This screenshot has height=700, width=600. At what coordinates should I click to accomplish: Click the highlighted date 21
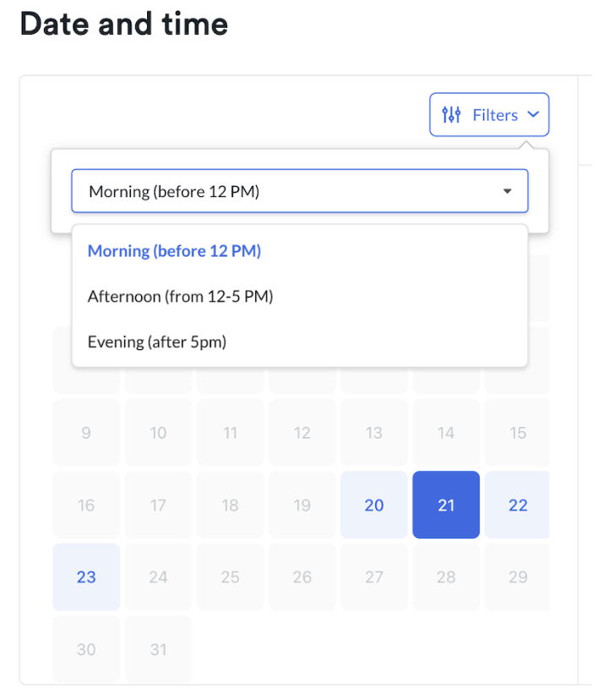coord(446,505)
